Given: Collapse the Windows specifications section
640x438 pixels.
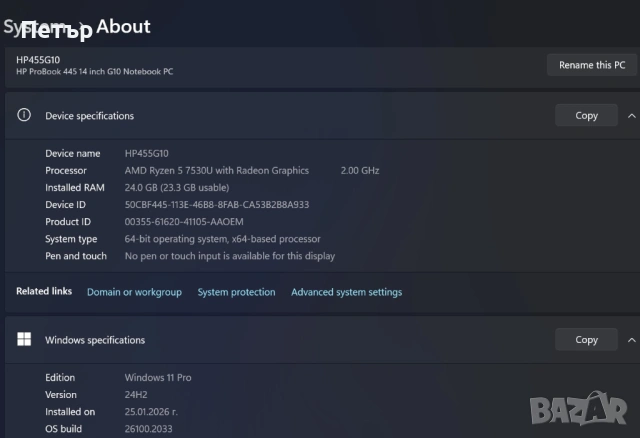Looking at the screenshot, I should 631,340.
